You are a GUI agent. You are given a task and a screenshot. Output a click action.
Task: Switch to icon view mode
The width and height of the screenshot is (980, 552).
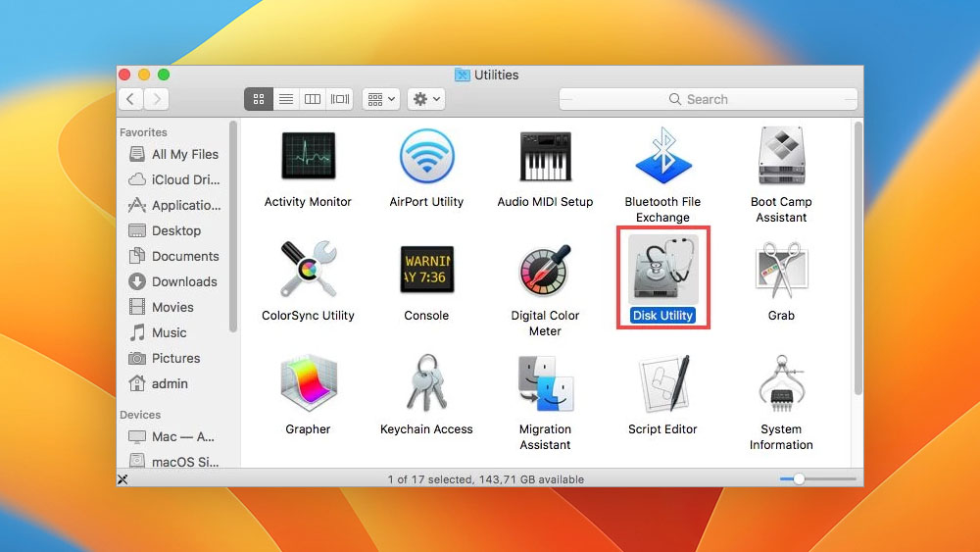click(x=259, y=99)
